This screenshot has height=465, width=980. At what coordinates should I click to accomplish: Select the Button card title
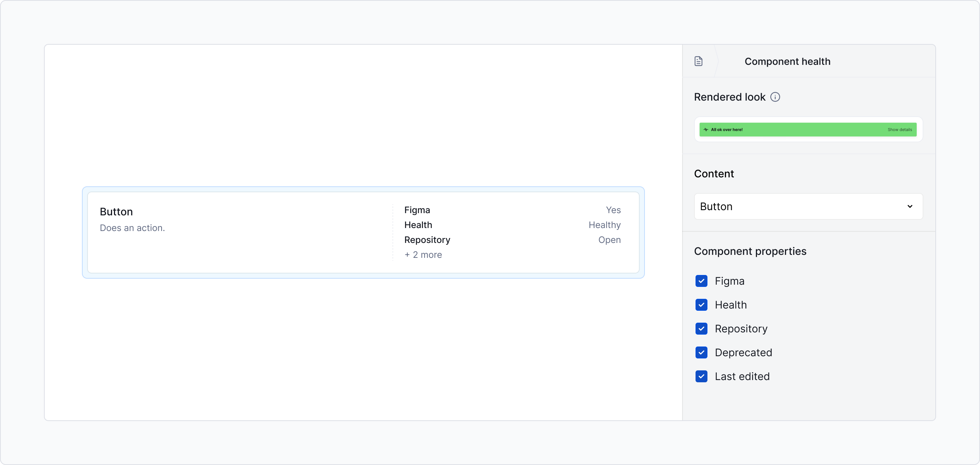point(116,212)
